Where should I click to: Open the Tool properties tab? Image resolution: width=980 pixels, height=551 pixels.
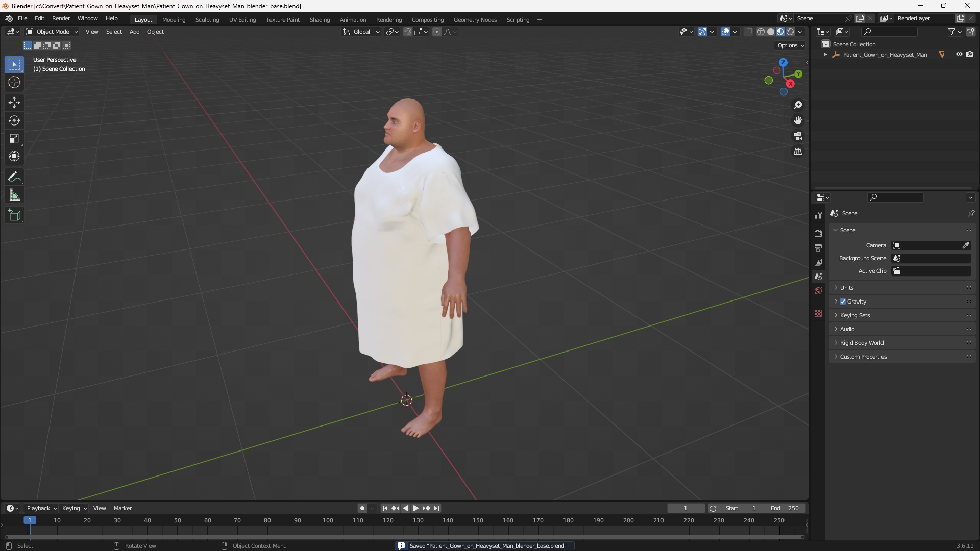click(x=818, y=215)
